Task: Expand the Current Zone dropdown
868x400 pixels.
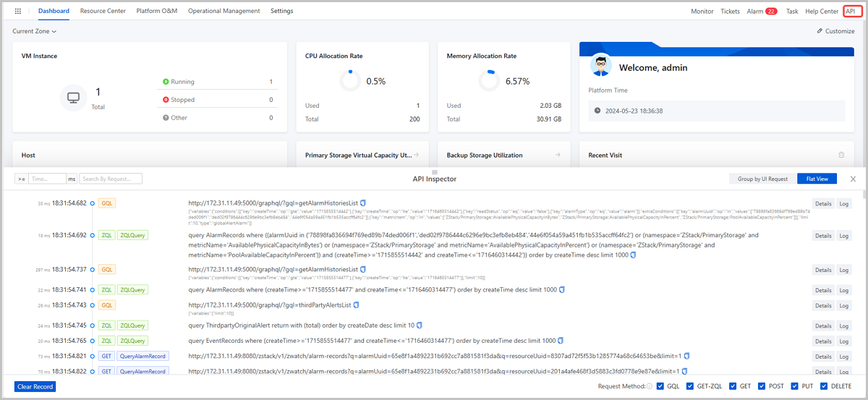Action: click(x=34, y=31)
